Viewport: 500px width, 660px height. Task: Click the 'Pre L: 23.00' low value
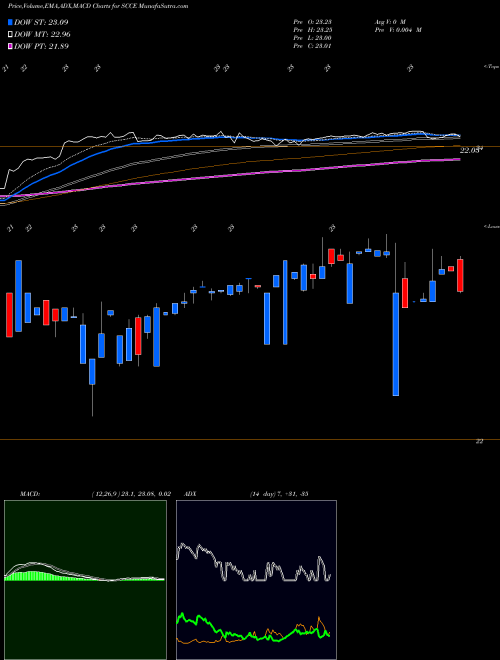[312, 38]
